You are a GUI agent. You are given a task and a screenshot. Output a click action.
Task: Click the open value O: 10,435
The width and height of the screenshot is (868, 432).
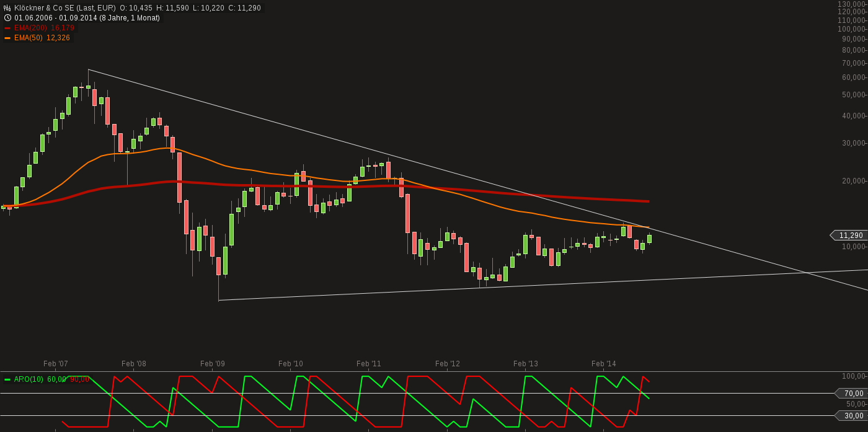coord(136,8)
